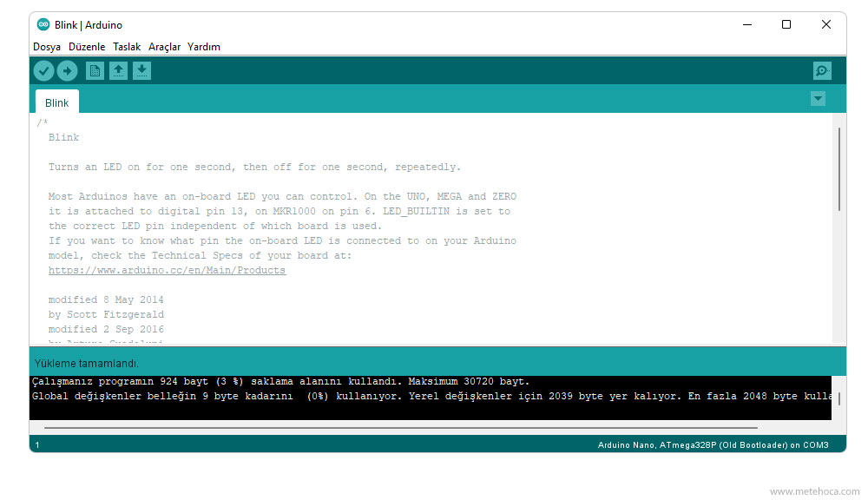
Task: Open the Düzenle menu
Action: point(87,47)
